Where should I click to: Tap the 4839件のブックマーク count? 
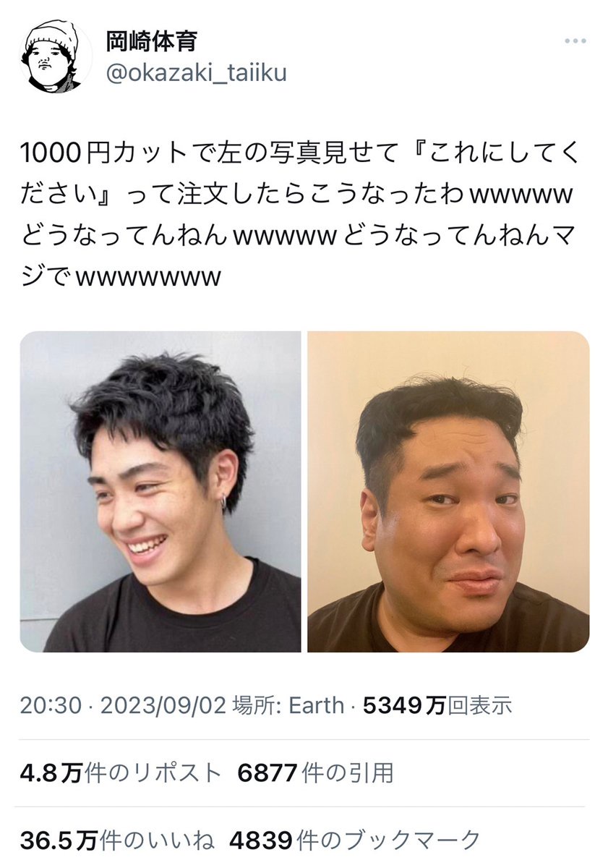(x=355, y=841)
